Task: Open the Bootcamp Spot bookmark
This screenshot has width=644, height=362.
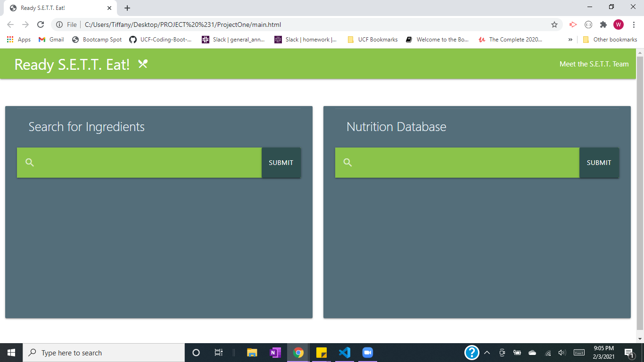Action: (x=97, y=40)
